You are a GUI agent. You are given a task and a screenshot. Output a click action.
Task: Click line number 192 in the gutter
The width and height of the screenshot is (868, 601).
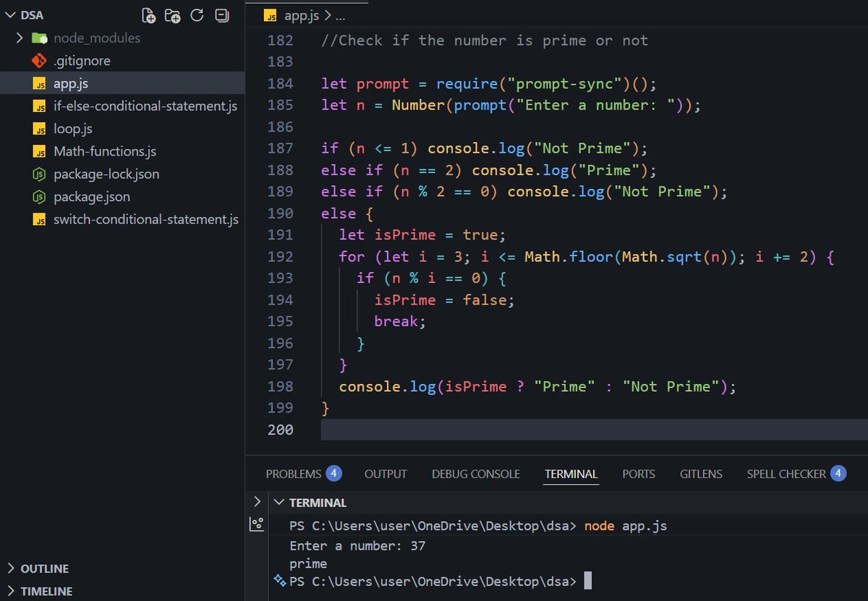281,256
